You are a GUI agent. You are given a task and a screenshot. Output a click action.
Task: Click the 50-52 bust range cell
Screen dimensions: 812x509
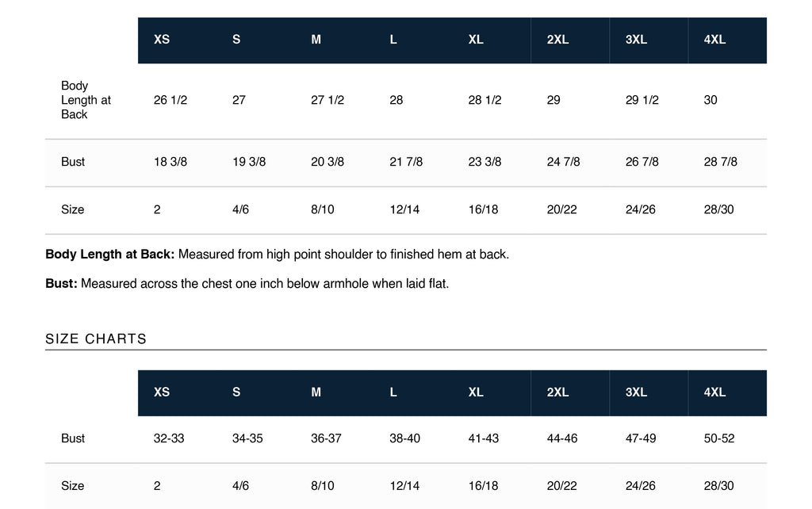click(x=718, y=438)
